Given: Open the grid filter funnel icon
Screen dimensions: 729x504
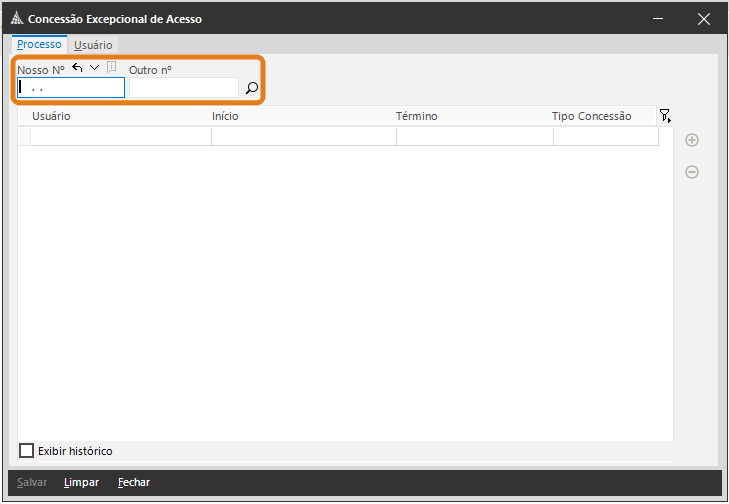Looking at the screenshot, I should [665, 116].
